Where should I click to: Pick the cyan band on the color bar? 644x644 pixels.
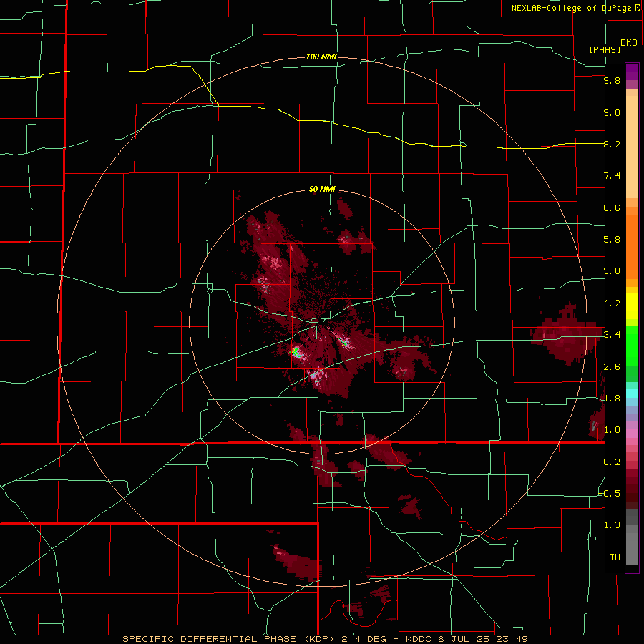point(632,394)
